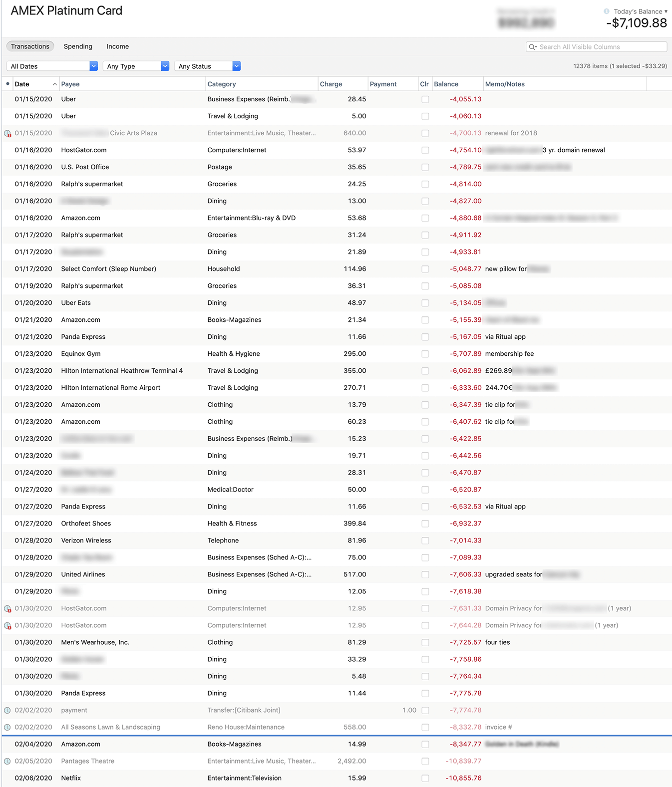This screenshot has height=787, width=672.
Task: Mark Verizon Wireless as cleared
Action: click(x=425, y=540)
